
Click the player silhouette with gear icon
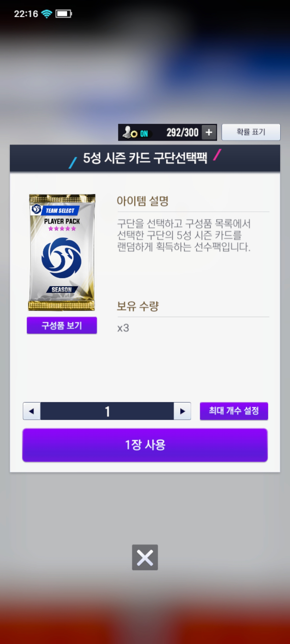(130, 132)
